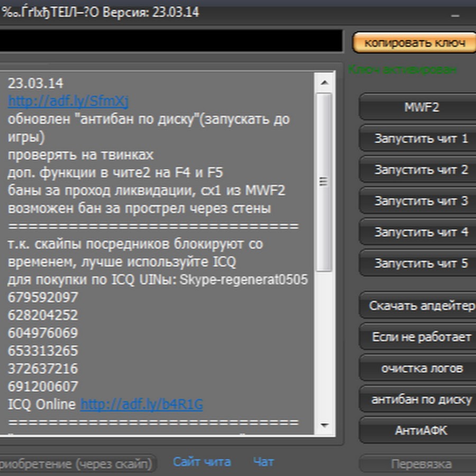Click 'Запустить чит 5' button
This screenshot has height=476, width=476.
tap(420, 263)
